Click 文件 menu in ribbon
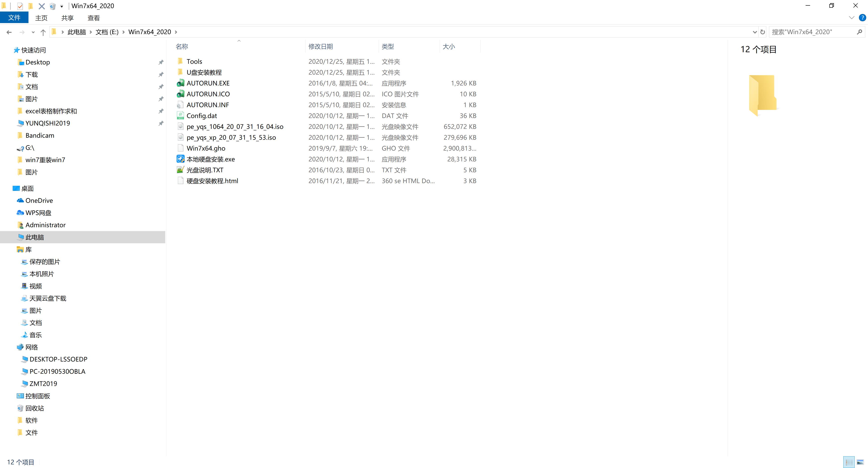 pyautogui.click(x=14, y=18)
